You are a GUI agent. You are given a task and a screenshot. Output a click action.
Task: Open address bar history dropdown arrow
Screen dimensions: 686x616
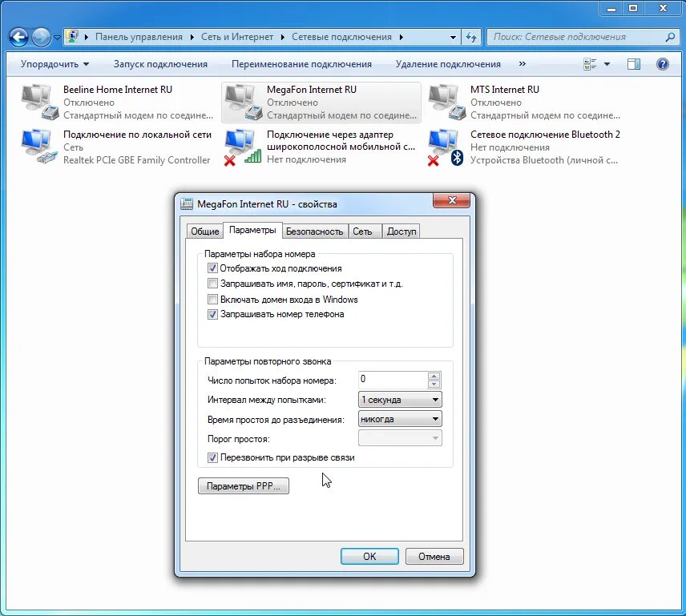coord(454,37)
